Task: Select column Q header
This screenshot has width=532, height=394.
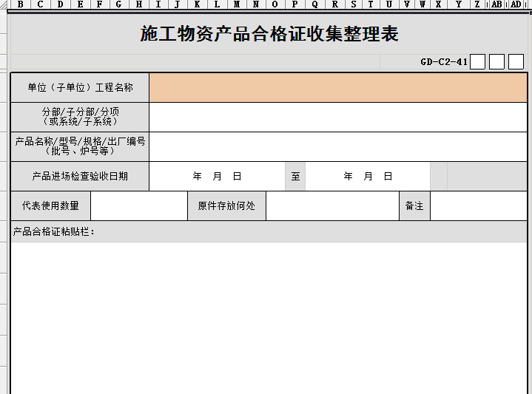Action: coord(315,4)
